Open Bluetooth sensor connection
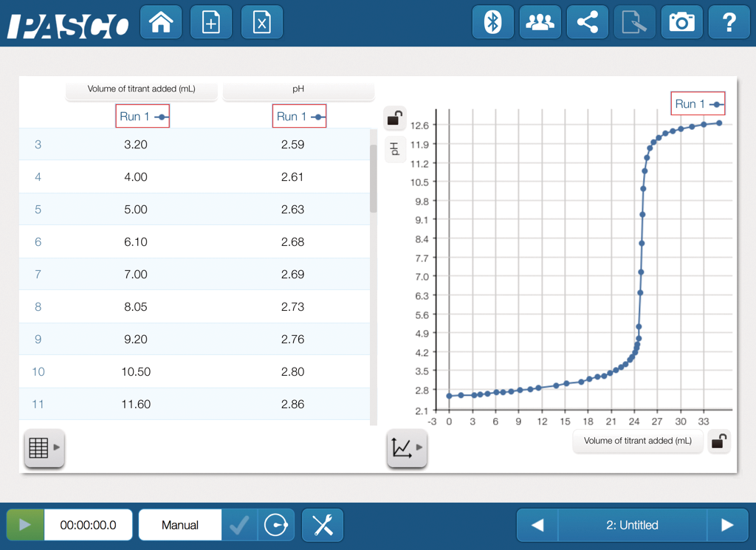Screen dimensions: 756x550 492,23
